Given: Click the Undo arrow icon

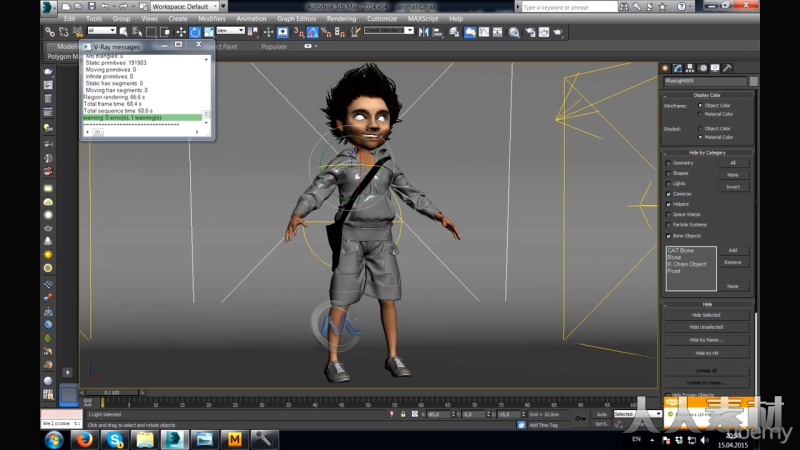Looking at the screenshot, I should point(105,7).
